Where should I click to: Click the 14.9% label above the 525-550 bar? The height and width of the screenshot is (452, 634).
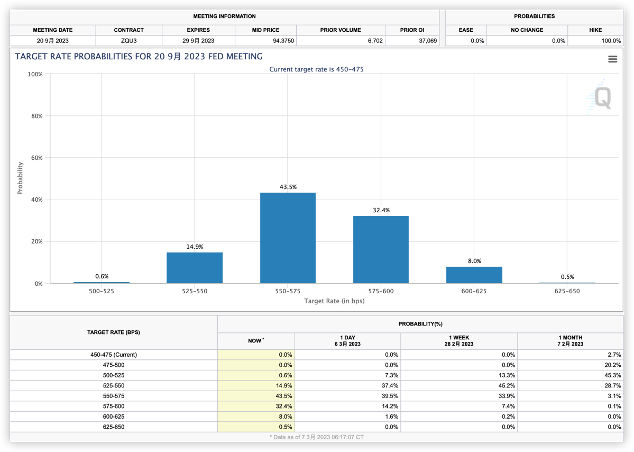coord(194,247)
